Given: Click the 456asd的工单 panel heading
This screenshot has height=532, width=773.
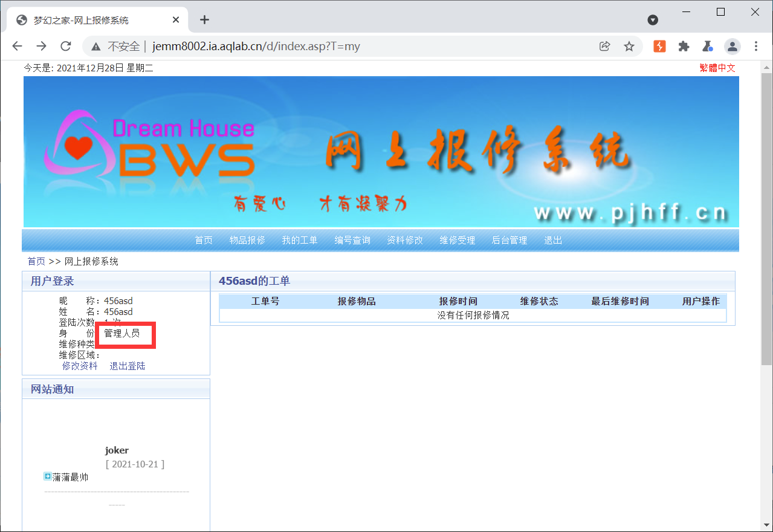Looking at the screenshot, I should pyautogui.click(x=254, y=281).
